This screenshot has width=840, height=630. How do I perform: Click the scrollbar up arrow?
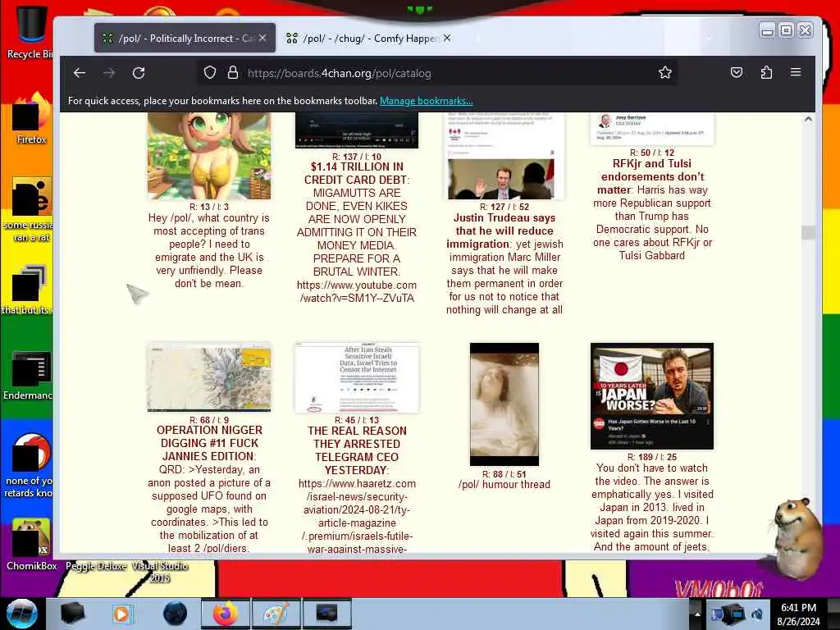click(x=808, y=120)
